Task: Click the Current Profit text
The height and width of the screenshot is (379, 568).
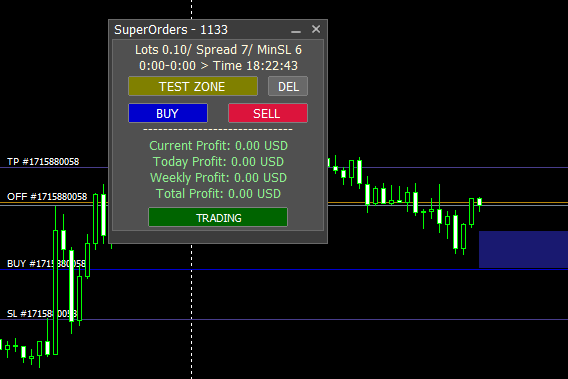Action: 218,146
